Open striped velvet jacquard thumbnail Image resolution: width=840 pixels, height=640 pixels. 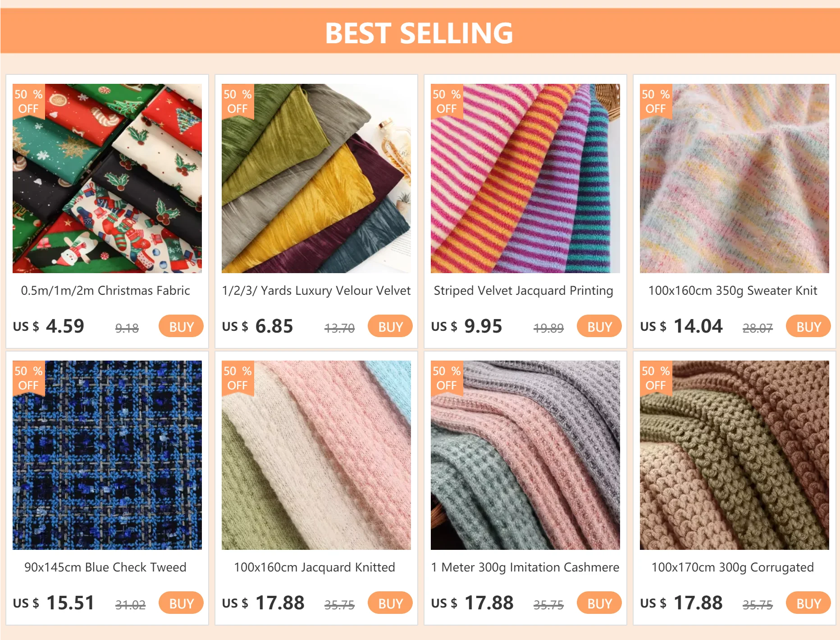tap(525, 178)
